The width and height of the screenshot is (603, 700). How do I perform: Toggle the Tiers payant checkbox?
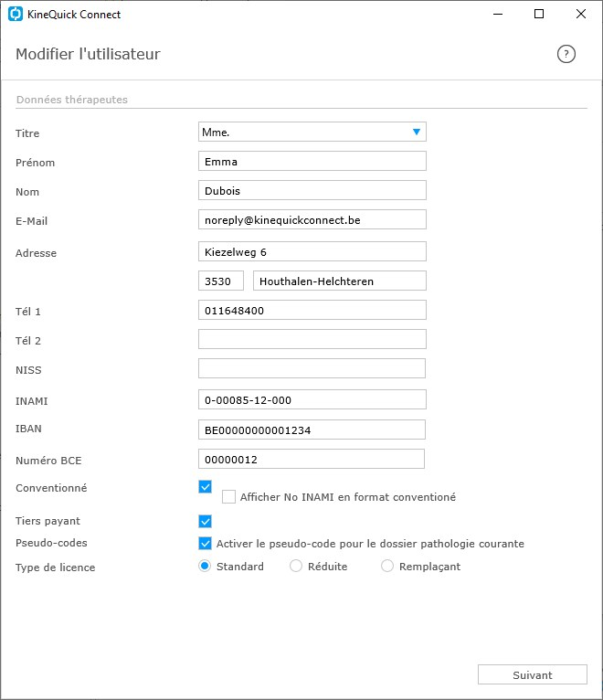click(206, 521)
